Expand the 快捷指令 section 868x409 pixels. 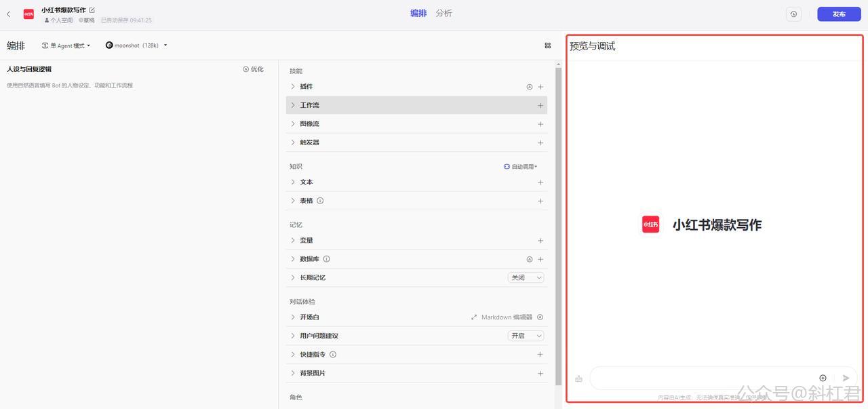tap(293, 354)
